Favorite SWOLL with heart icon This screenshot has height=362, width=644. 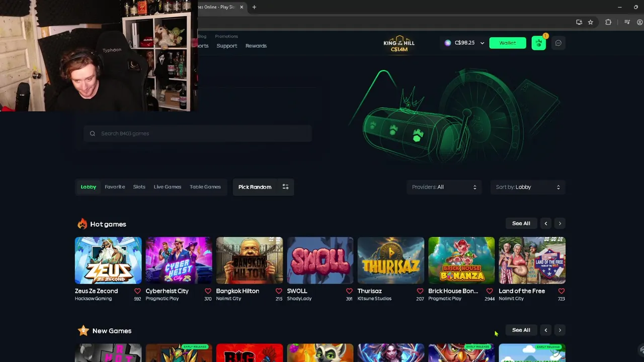tap(349, 291)
